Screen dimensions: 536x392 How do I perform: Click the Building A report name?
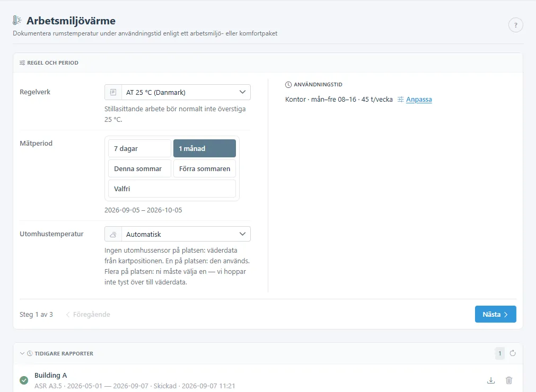click(50, 375)
